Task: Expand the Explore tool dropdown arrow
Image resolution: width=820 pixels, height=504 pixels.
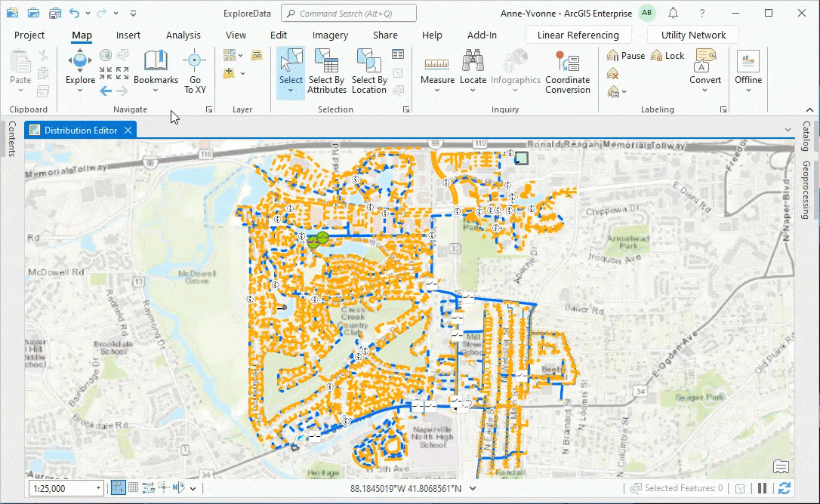Action: 80,91
